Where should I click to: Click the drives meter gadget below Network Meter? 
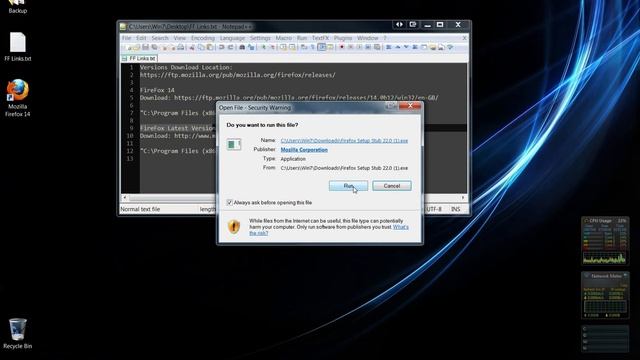605,338
